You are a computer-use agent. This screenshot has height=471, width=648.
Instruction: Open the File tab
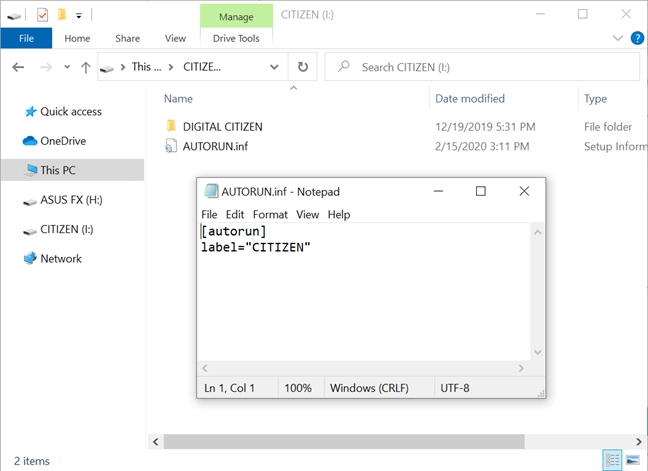[26, 38]
